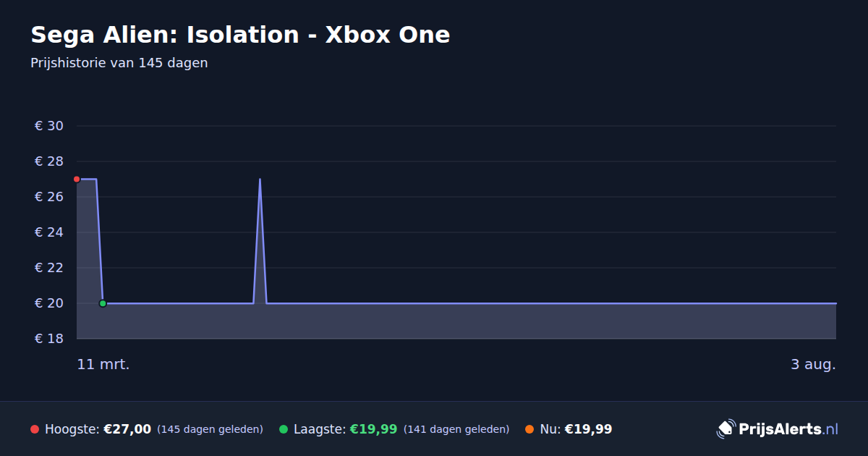Click the €27,00 highest price value
This screenshot has width=868, height=456.
coord(127,429)
